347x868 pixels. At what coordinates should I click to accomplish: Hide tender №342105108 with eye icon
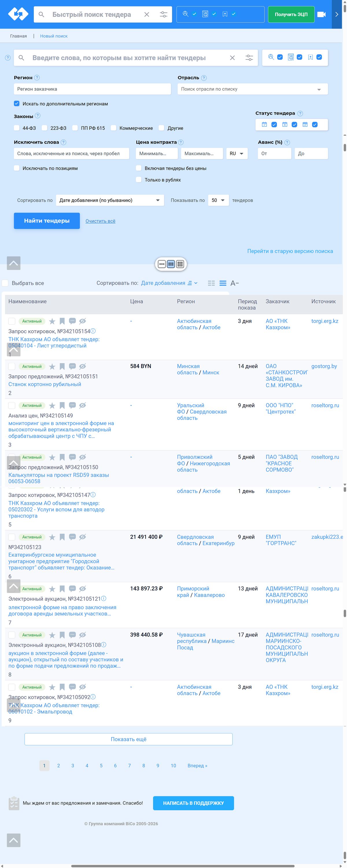tap(83, 635)
